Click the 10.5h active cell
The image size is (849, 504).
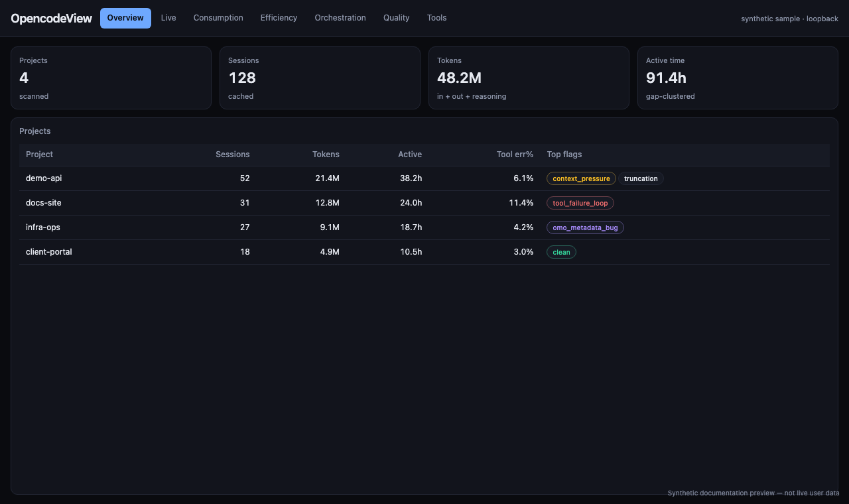click(x=411, y=252)
